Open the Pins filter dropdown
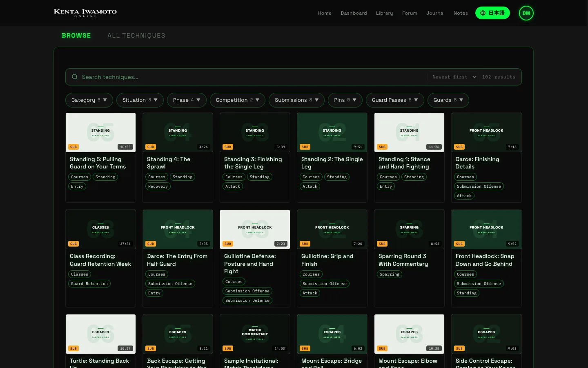Screen dimensions: 588x368 click(345, 100)
